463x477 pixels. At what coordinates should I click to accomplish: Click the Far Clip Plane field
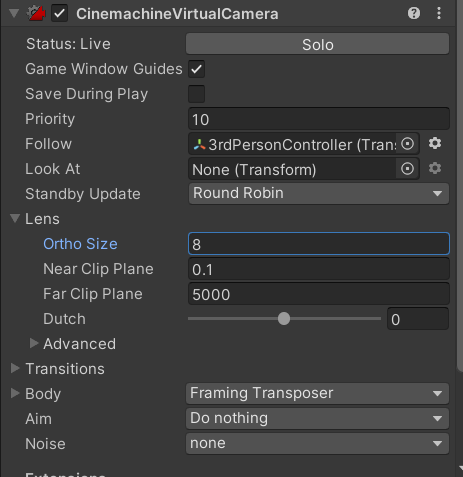click(x=319, y=294)
